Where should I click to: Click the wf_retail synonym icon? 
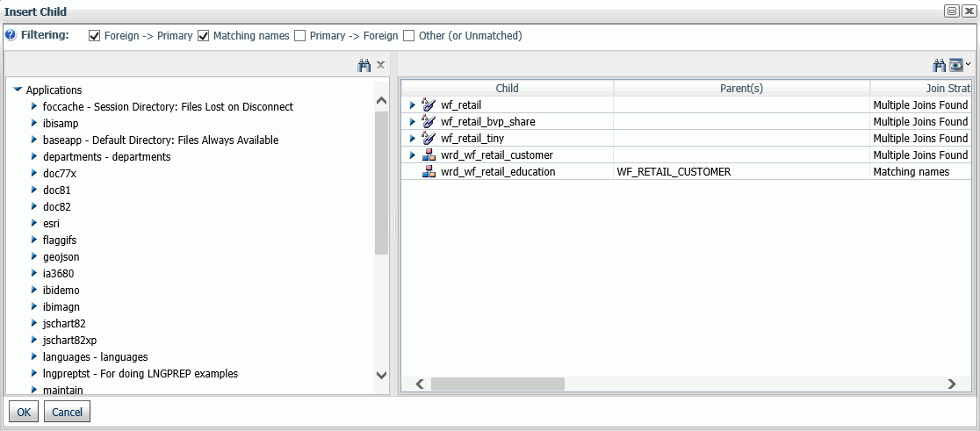click(429, 105)
